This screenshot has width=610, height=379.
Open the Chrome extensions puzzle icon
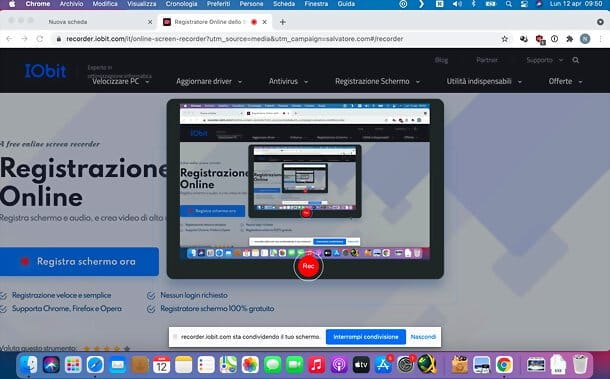(570, 39)
